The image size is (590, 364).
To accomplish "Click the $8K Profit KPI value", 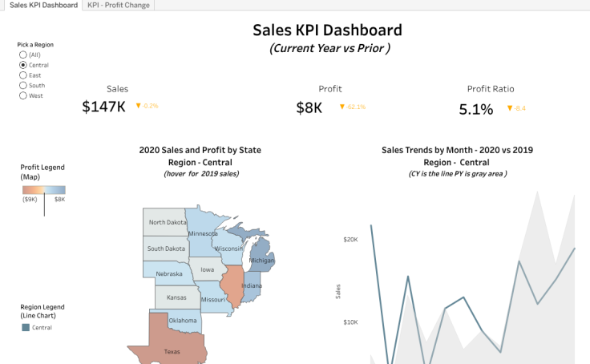I will [x=309, y=107].
